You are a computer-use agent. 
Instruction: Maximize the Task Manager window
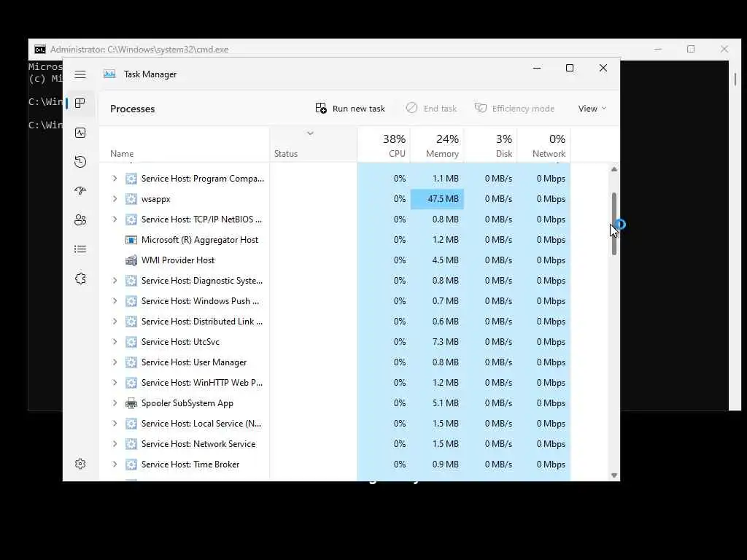pyautogui.click(x=569, y=68)
